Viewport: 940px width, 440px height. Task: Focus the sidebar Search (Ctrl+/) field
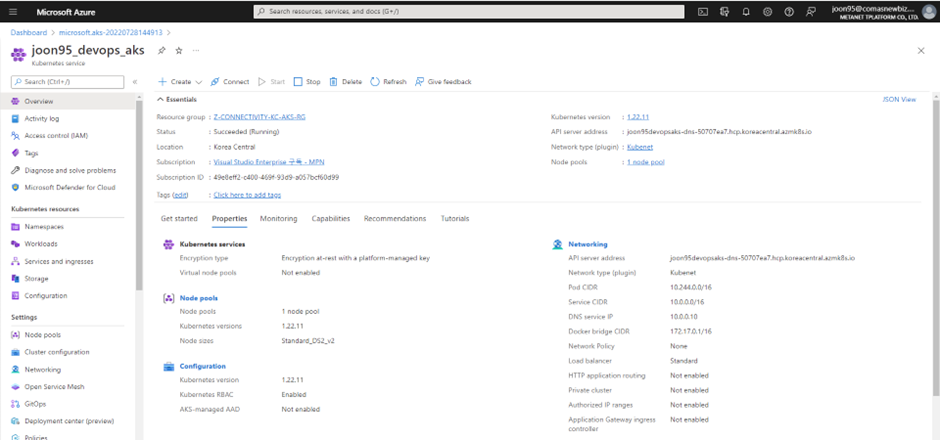pyautogui.click(x=67, y=82)
